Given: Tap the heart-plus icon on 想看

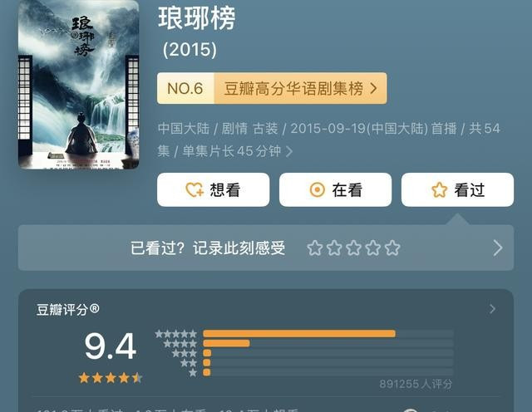Looking at the screenshot, I should pos(195,190).
